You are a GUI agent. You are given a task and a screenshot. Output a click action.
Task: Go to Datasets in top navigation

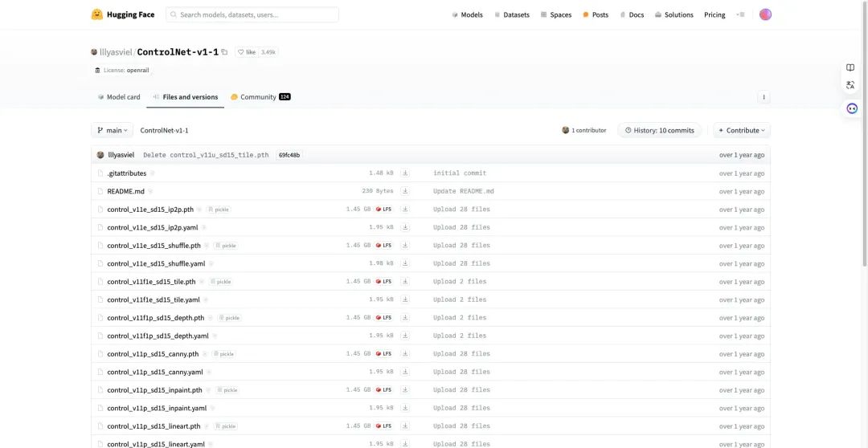coord(511,15)
